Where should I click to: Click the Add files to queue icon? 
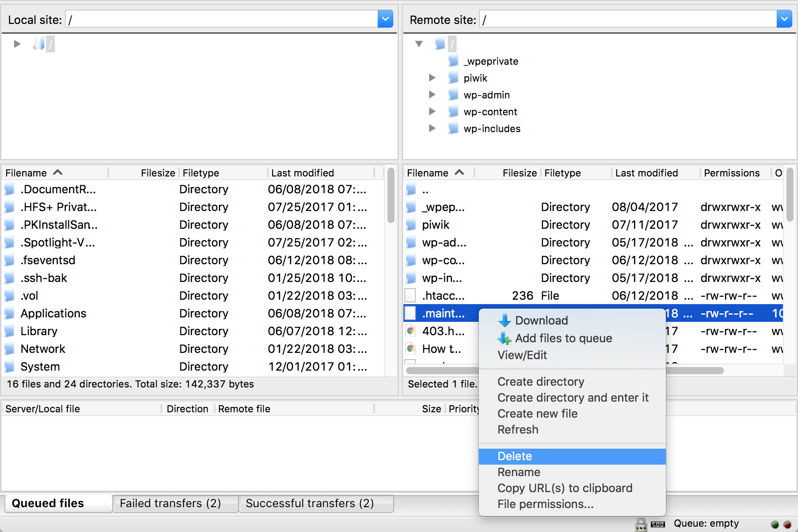coord(504,338)
